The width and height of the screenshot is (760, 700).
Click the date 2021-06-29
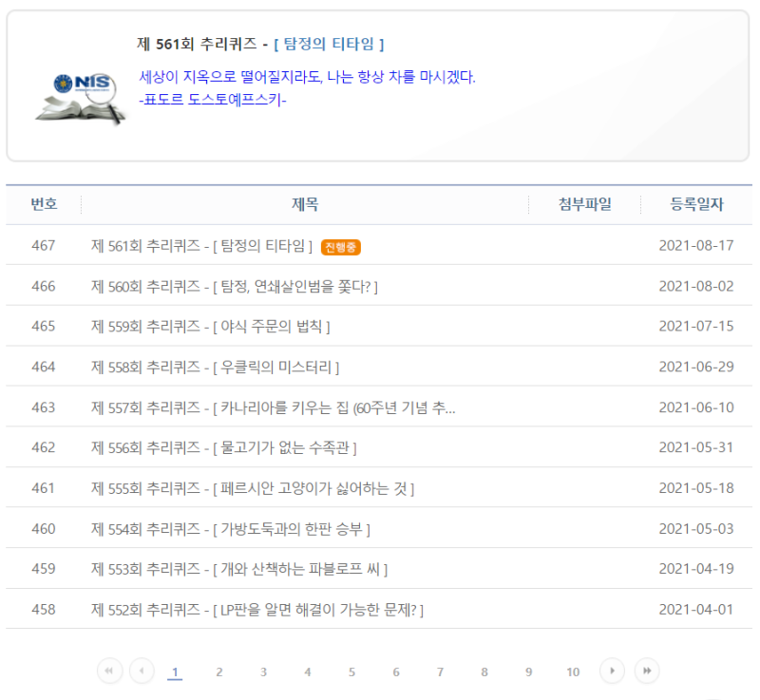click(x=696, y=367)
